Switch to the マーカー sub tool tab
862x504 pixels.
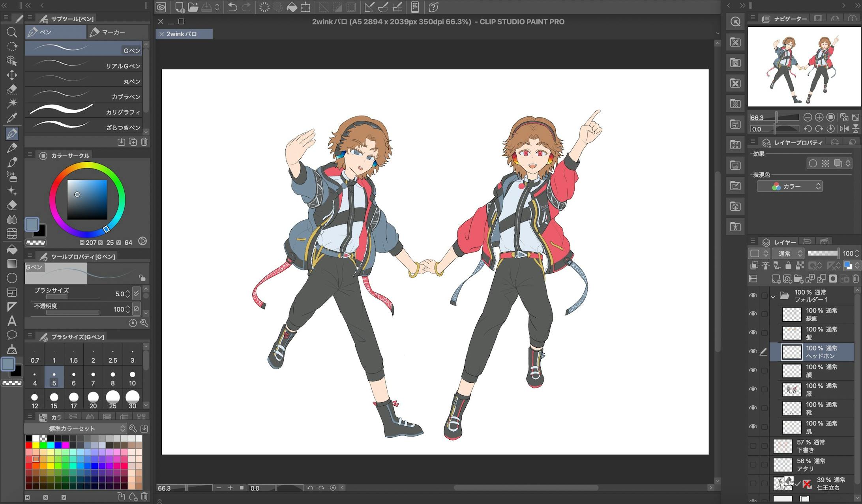tap(113, 32)
